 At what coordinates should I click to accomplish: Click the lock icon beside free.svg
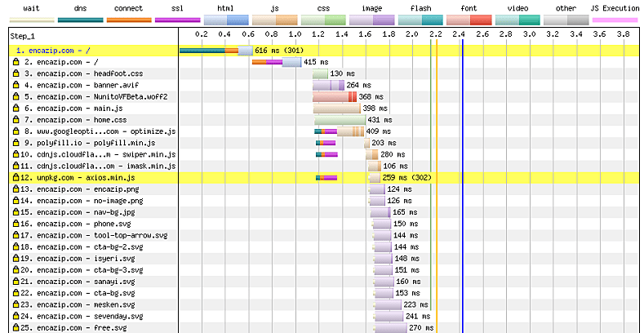point(16,328)
